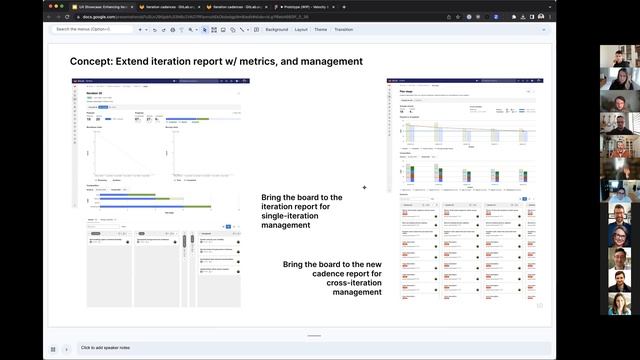The width and height of the screenshot is (640, 360).
Task: Click the Undo icon in the toolbar
Action: [155, 30]
